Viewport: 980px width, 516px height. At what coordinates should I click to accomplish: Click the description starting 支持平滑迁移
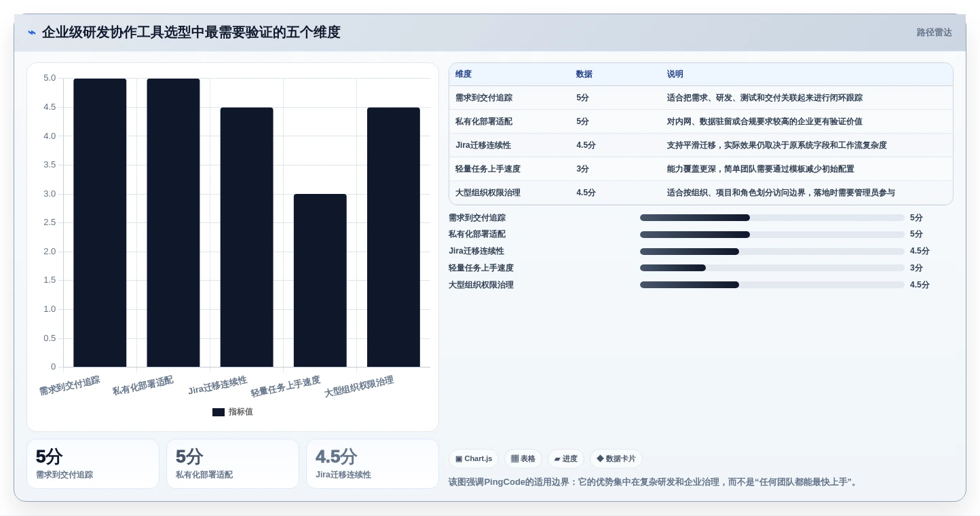click(777, 146)
